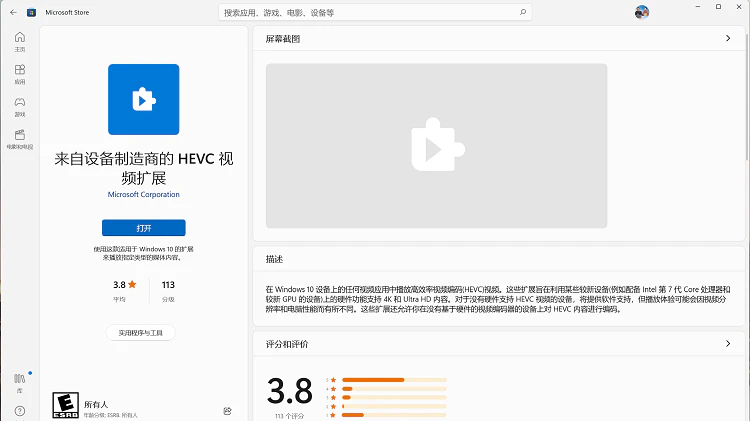Click the 评分和评价 heading text
This screenshot has width=750, height=421.
click(287, 344)
